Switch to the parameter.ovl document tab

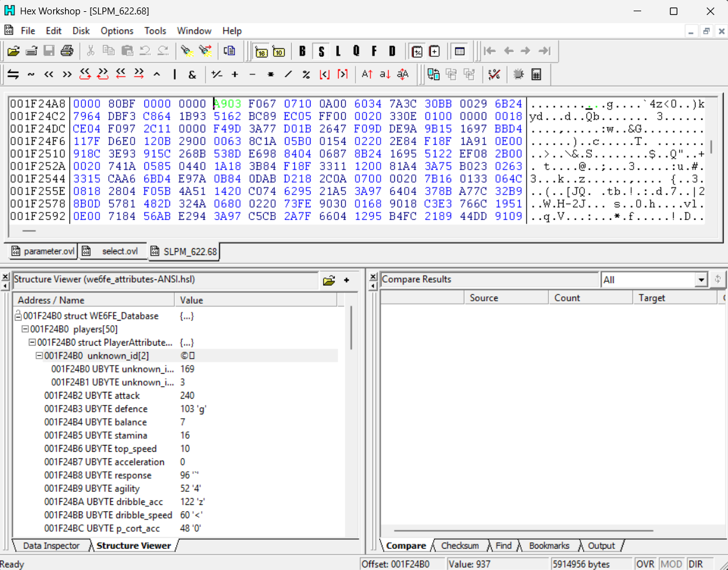pos(42,251)
